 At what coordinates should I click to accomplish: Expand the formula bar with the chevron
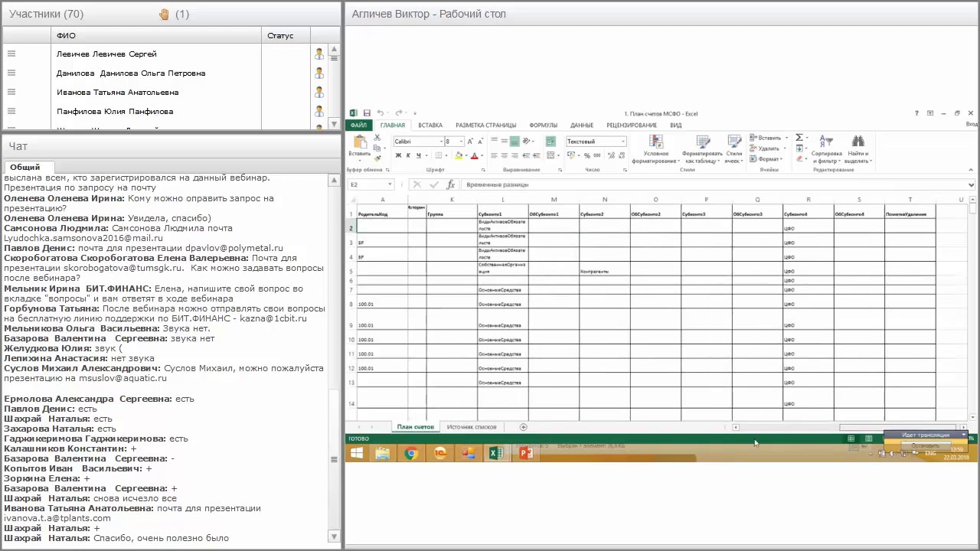tap(972, 184)
